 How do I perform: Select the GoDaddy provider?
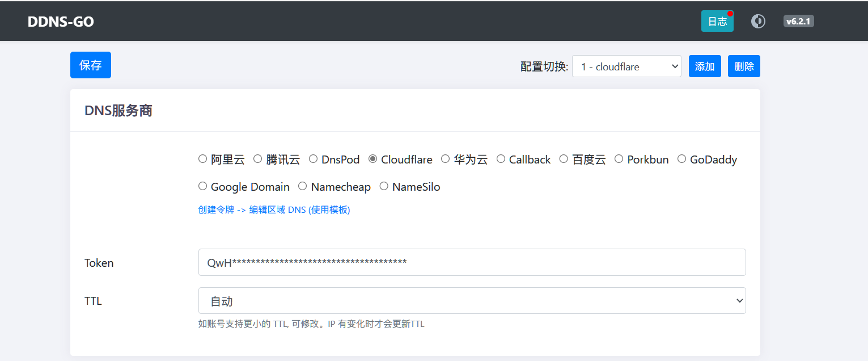pyautogui.click(x=682, y=159)
